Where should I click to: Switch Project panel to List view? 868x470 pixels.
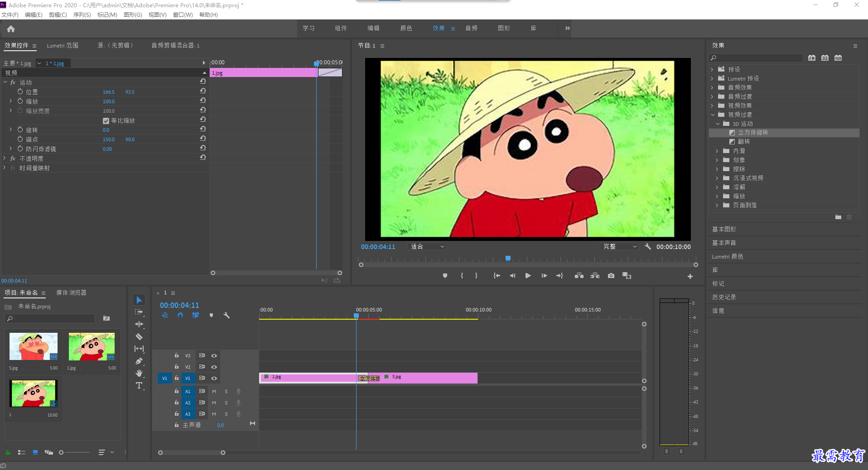click(x=21, y=452)
